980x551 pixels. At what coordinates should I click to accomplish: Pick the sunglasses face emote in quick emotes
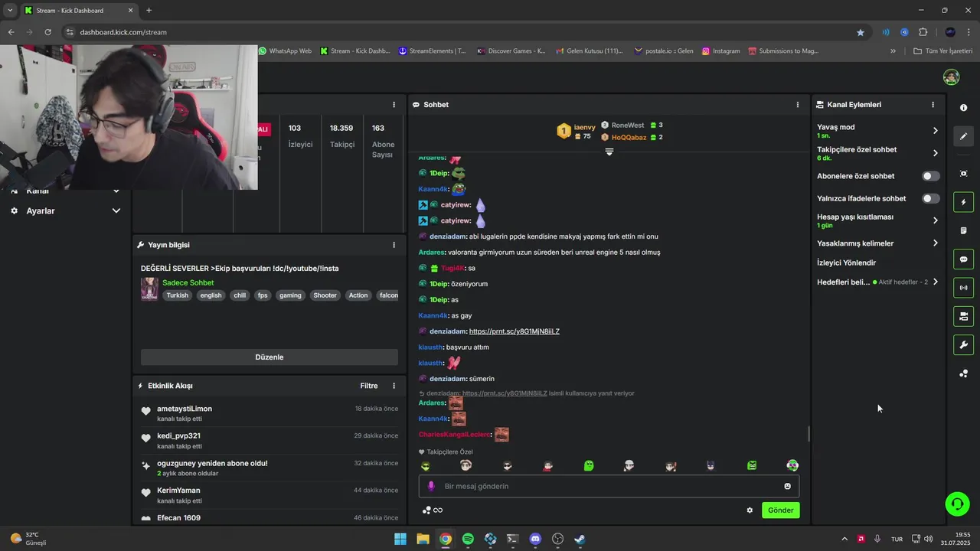click(x=507, y=465)
